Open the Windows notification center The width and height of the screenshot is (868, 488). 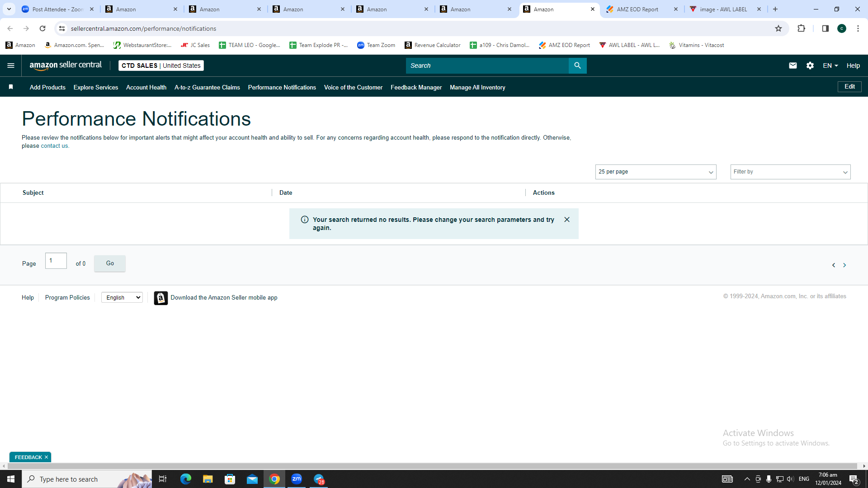coord(854,479)
